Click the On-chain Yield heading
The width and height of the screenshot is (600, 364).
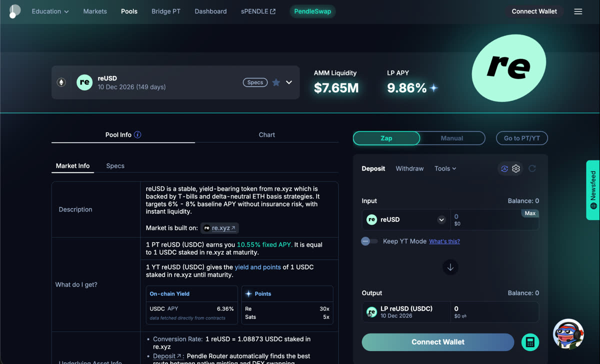point(169,294)
